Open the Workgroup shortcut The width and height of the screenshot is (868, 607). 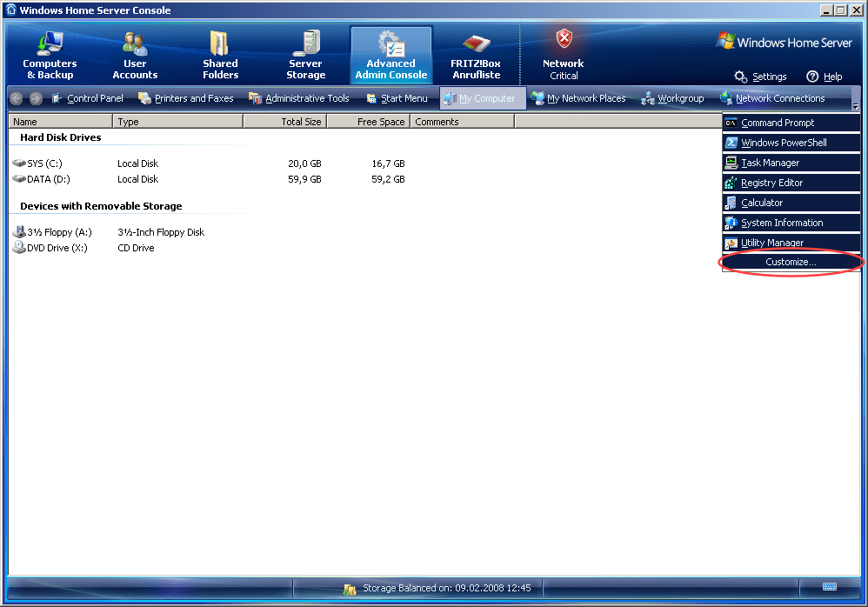tap(672, 98)
